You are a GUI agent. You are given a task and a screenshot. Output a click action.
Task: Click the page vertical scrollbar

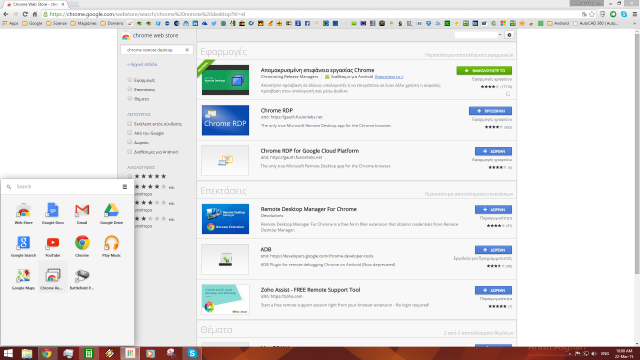pyautogui.click(x=637, y=153)
